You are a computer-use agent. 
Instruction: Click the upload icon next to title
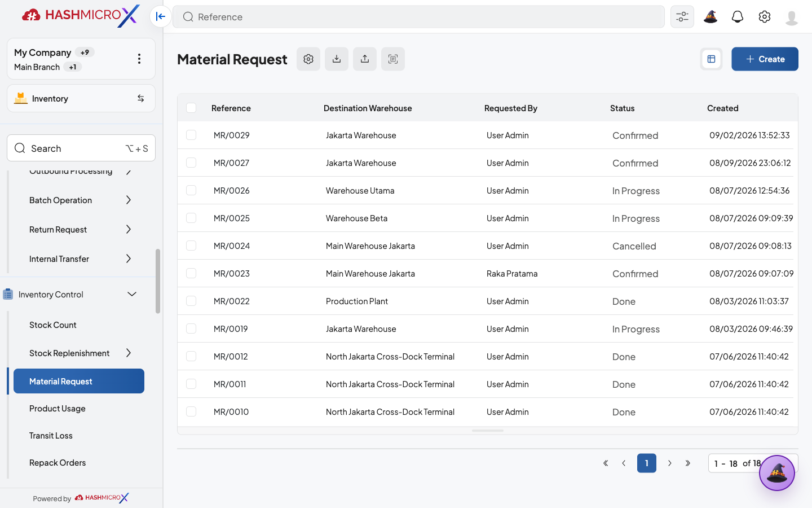click(365, 59)
